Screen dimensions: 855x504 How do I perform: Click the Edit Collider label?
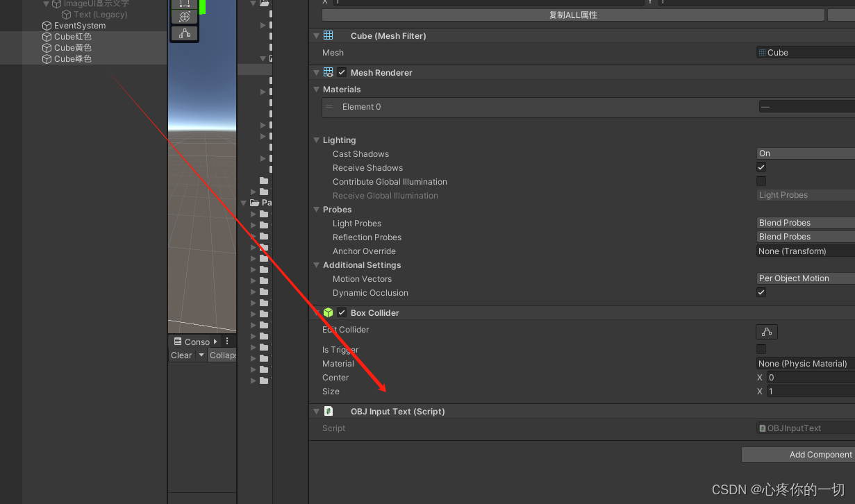[346, 330]
